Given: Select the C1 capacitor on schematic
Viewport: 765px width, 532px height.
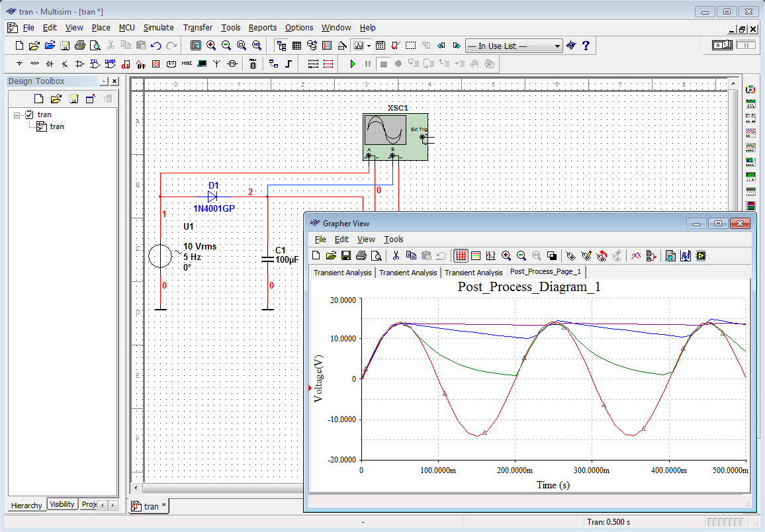Looking at the screenshot, I should tap(267, 259).
